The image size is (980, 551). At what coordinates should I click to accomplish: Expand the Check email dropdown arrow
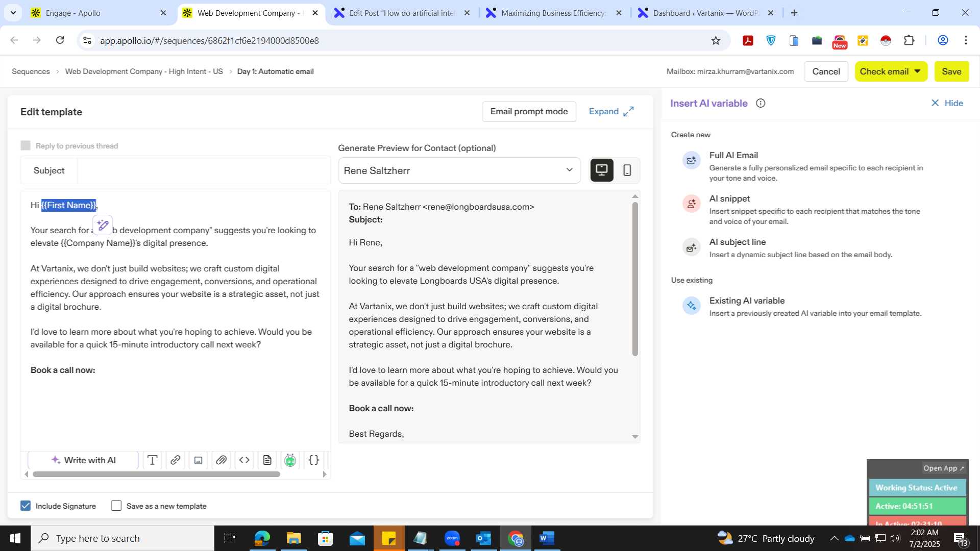point(917,71)
